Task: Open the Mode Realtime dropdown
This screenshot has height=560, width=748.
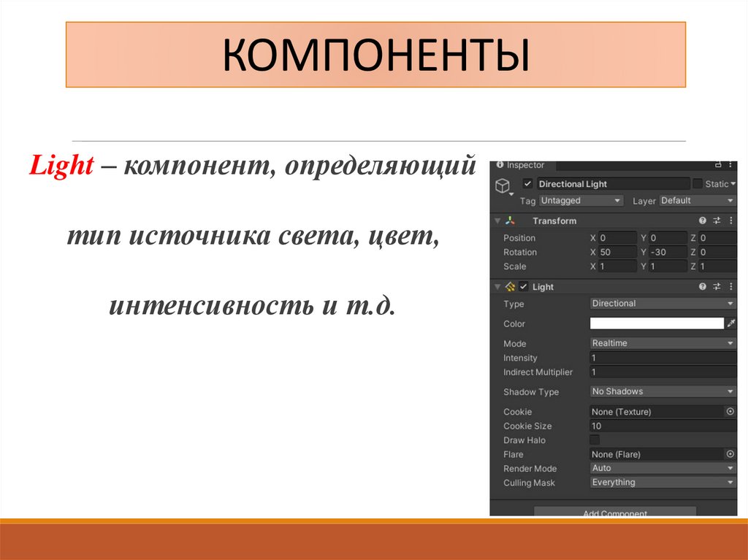Action: tap(663, 343)
